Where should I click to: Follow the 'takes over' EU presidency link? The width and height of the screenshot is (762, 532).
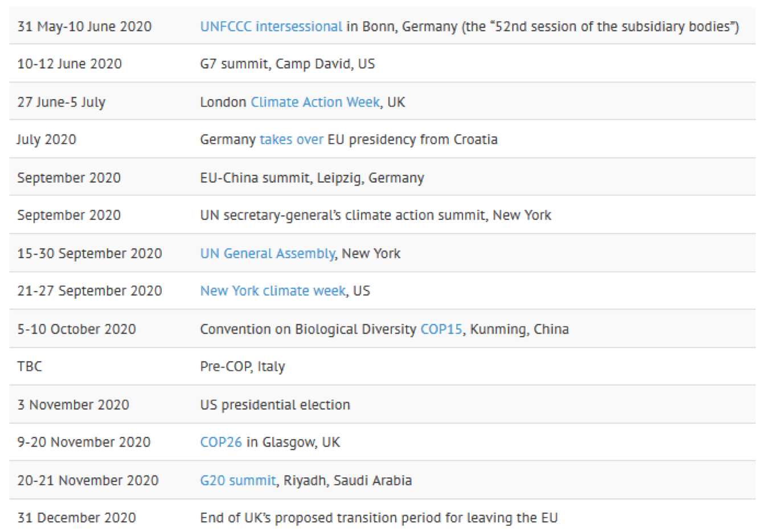tap(292, 140)
